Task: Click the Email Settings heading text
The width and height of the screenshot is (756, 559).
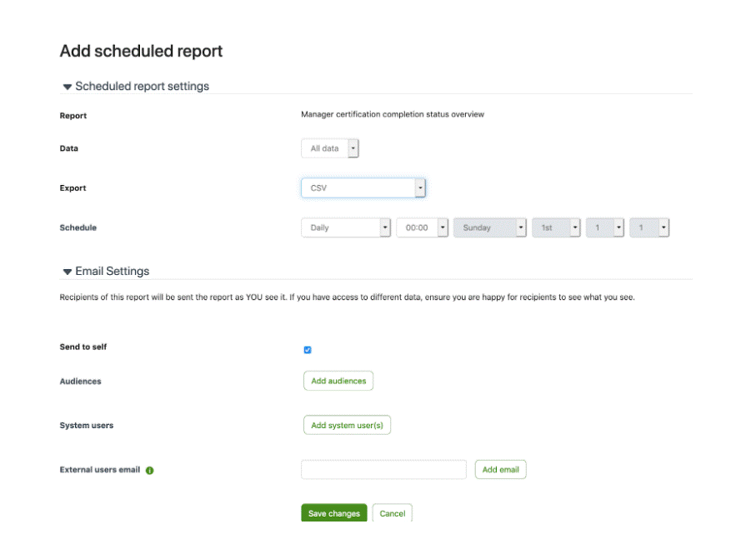Action: pyautogui.click(x=113, y=272)
